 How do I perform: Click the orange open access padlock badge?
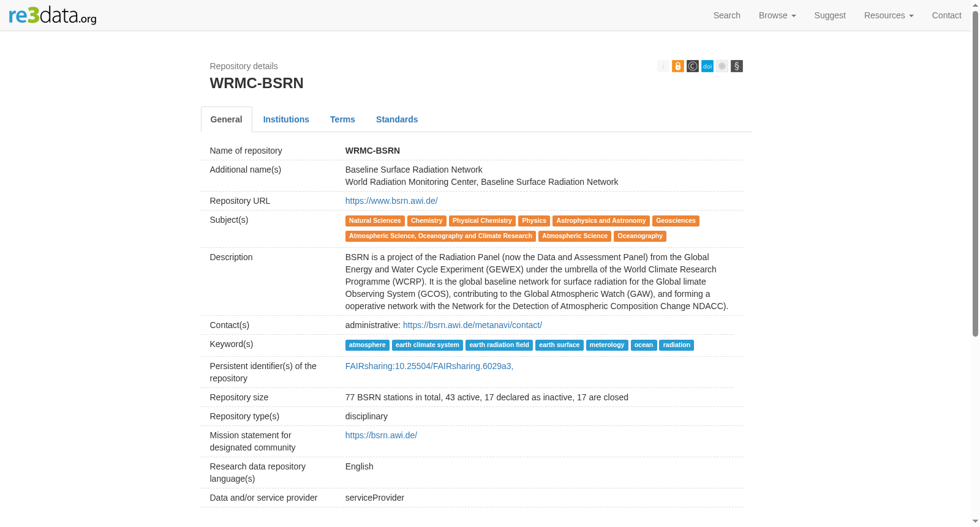click(678, 66)
